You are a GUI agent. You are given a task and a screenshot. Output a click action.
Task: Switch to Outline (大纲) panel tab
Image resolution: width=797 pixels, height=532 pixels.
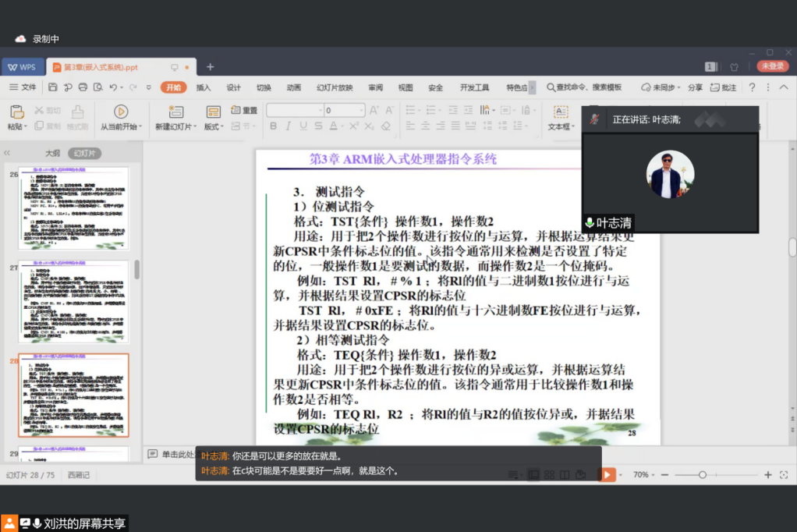tap(52, 153)
